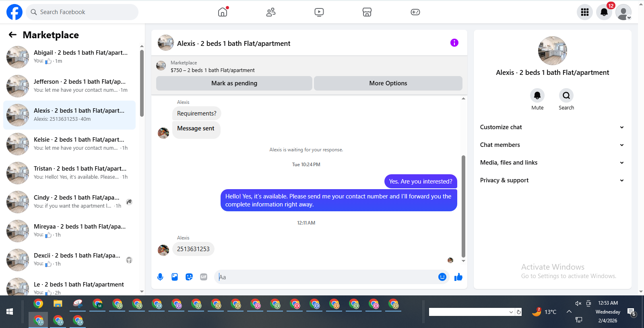
Task: Search within the Alexis conversation
Action: coord(566,95)
